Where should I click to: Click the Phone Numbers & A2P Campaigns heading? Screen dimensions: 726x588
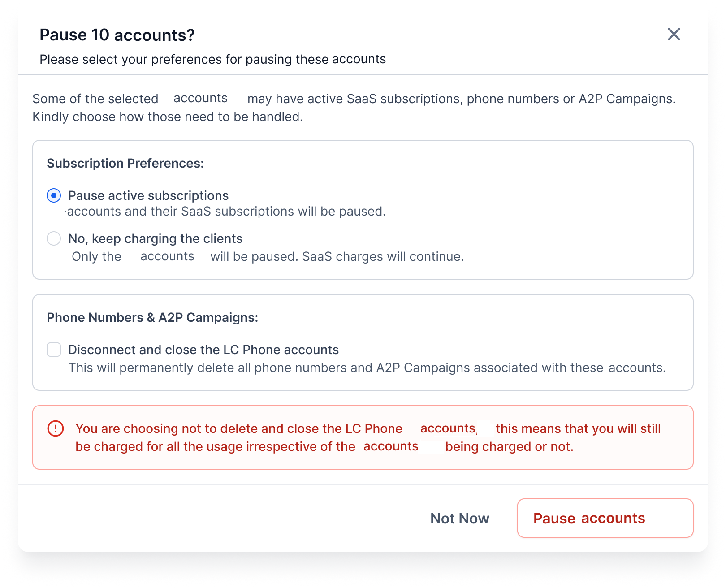click(x=152, y=317)
